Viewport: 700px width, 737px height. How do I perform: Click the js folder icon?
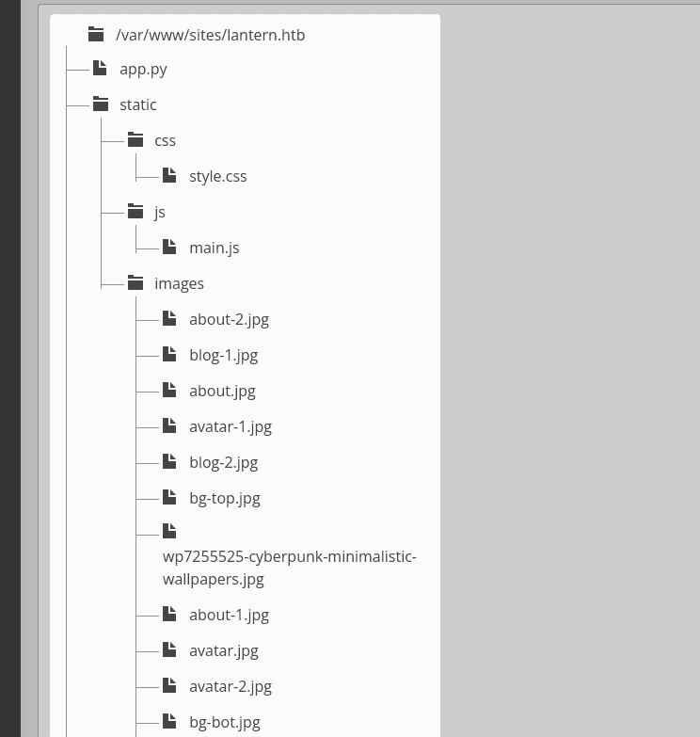(135, 211)
